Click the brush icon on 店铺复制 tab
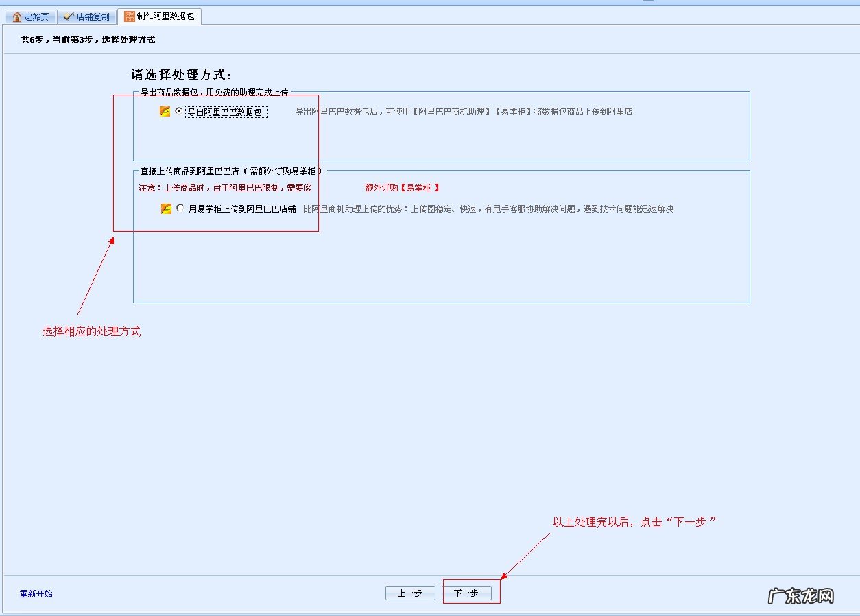The image size is (860, 616). click(x=69, y=16)
